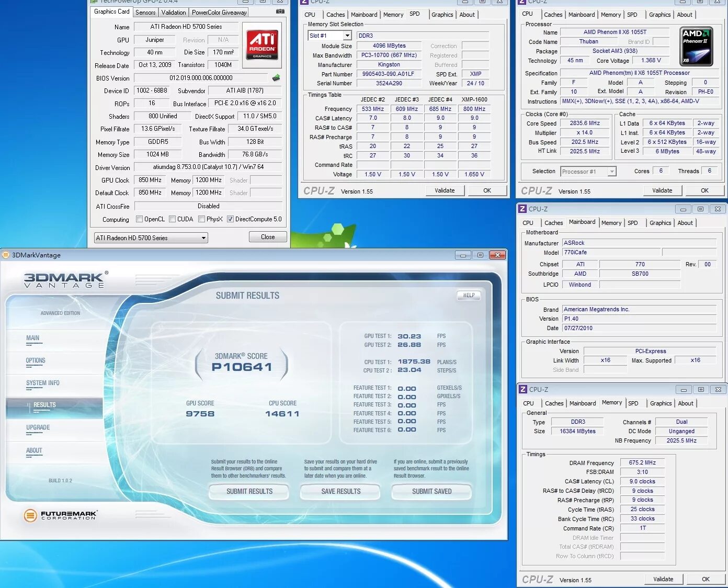This screenshot has width=728, height=588.
Task: Click the ATI Radeon logo in GPU-Z
Action: [262, 45]
